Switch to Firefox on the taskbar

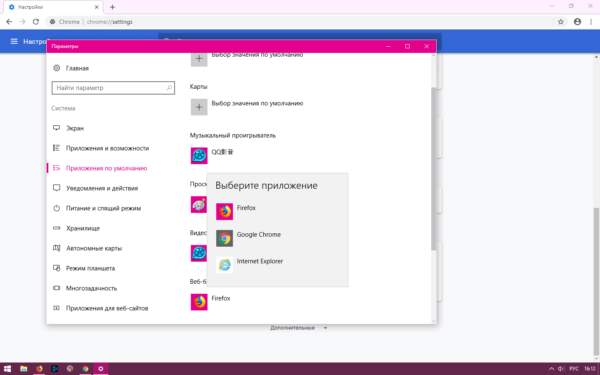[39, 368]
